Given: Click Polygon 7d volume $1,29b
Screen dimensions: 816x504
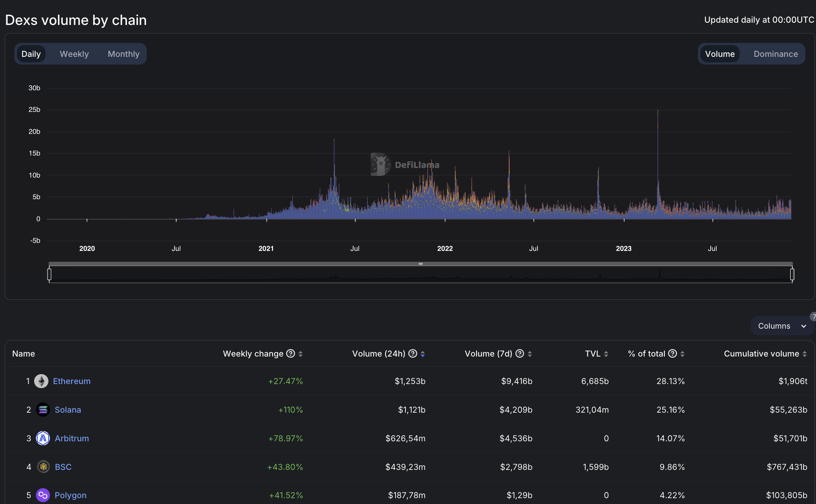Looking at the screenshot, I should point(520,495).
